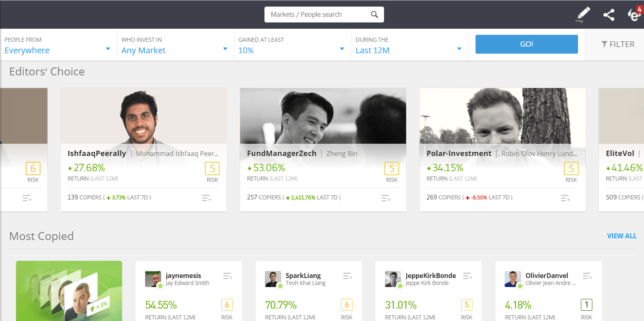Click 41.46% return for EliteVol
Viewport: 644px width, 321px height.
click(x=627, y=167)
